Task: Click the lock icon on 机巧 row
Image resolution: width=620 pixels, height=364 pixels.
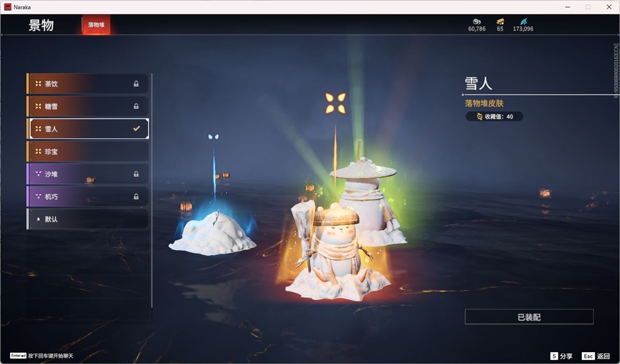Action: click(x=136, y=196)
